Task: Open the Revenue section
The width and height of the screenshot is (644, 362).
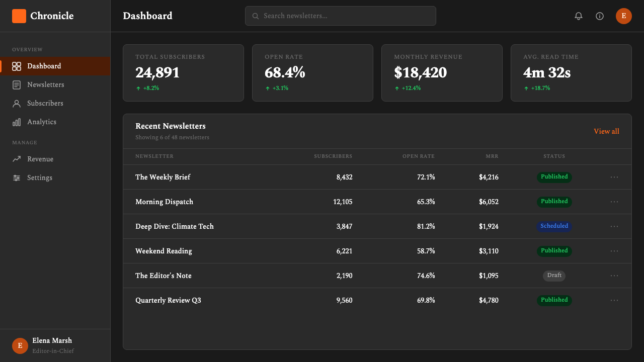Action: [x=55, y=159]
